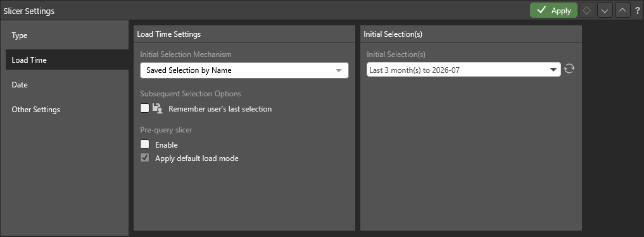The width and height of the screenshot is (644, 237).
Task: Click the up chevron icon in header
Action: coord(622,11)
